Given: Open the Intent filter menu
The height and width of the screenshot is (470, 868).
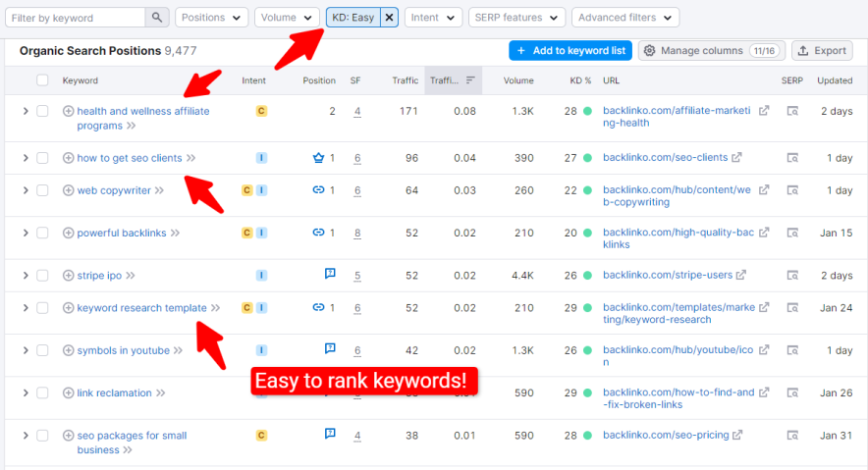Looking at the screenshot, I should tap(433, 17).
